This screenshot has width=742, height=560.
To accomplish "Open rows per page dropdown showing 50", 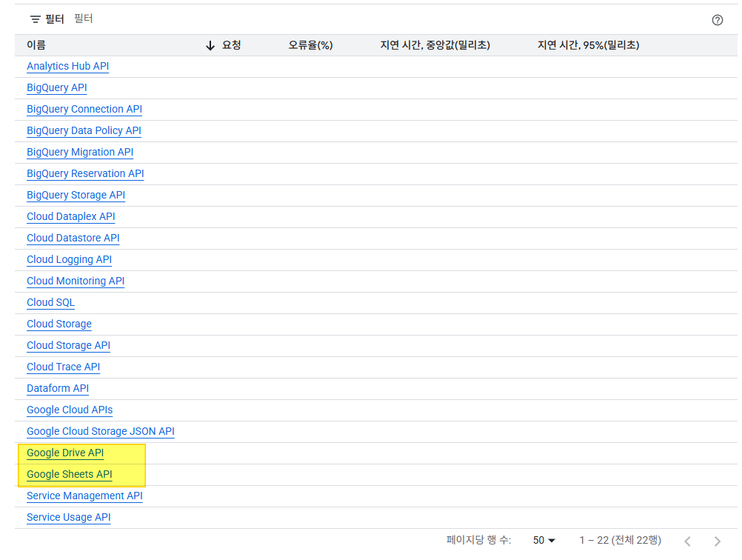I will pos(544,540).
